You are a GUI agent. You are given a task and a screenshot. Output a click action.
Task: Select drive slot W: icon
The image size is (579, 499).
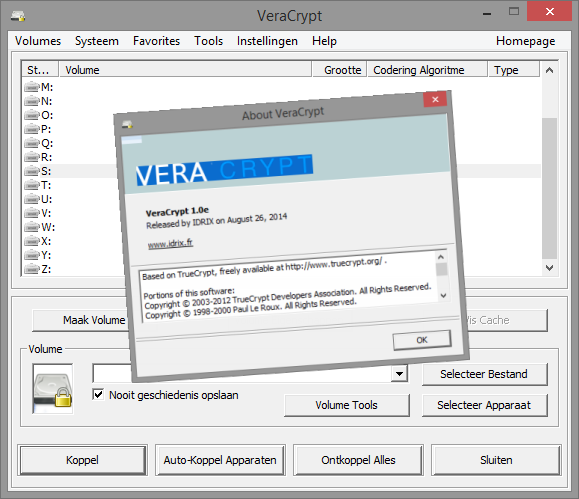coord(32,228)
